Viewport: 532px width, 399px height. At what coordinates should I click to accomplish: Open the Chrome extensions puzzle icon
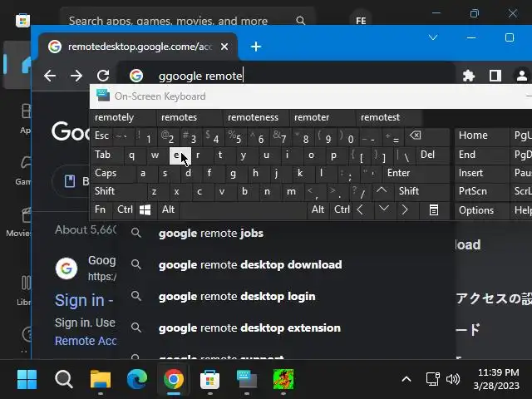click(469, 76)
